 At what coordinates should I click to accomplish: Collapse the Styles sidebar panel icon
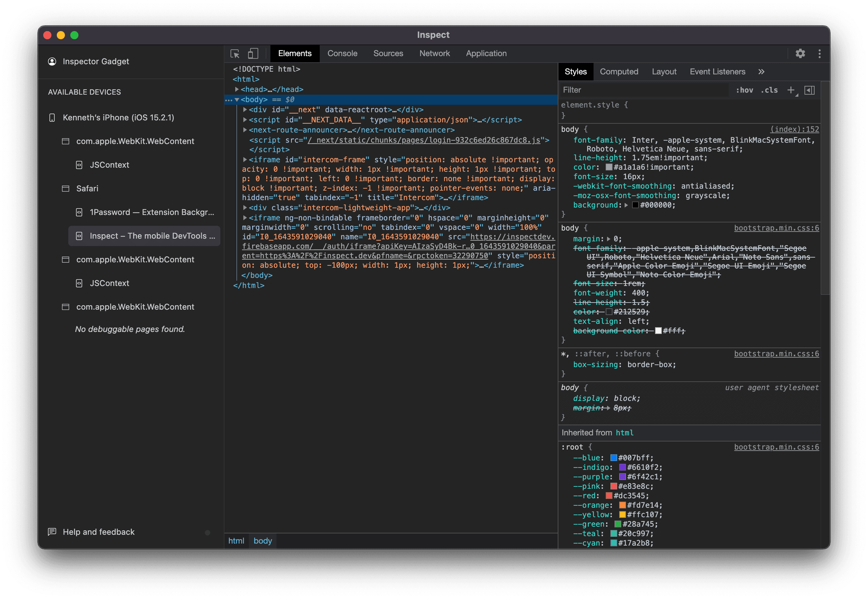810,90
